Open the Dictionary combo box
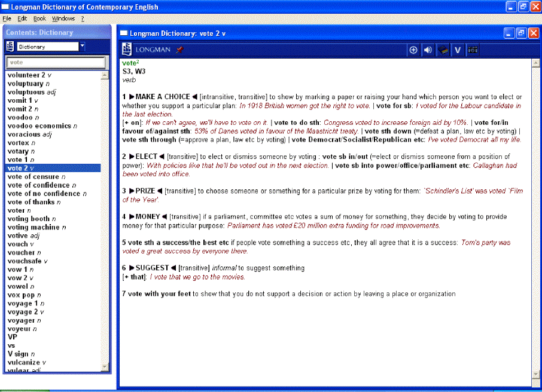Image resolution: width=542 pixels, height=392 pixels. 51,47
